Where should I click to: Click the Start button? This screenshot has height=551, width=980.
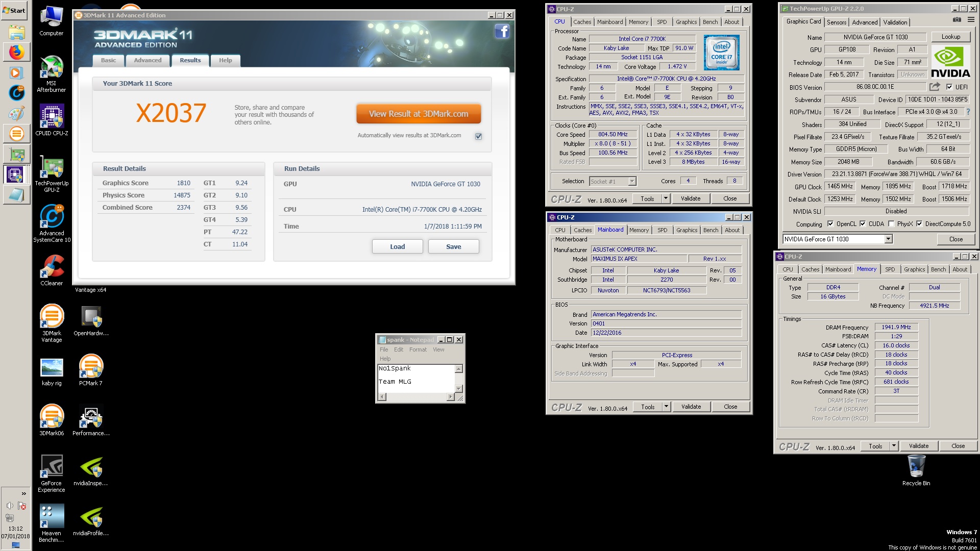[x=14, y=10]
